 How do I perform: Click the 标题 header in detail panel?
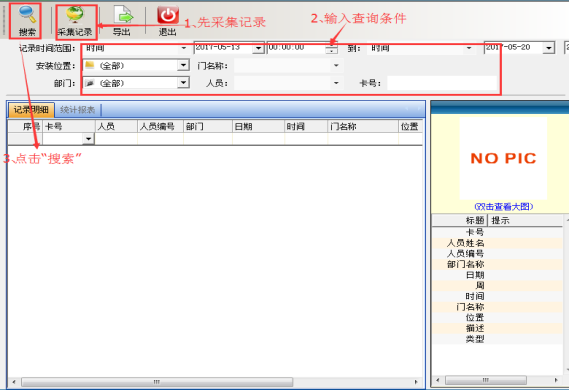pos(460,220)
